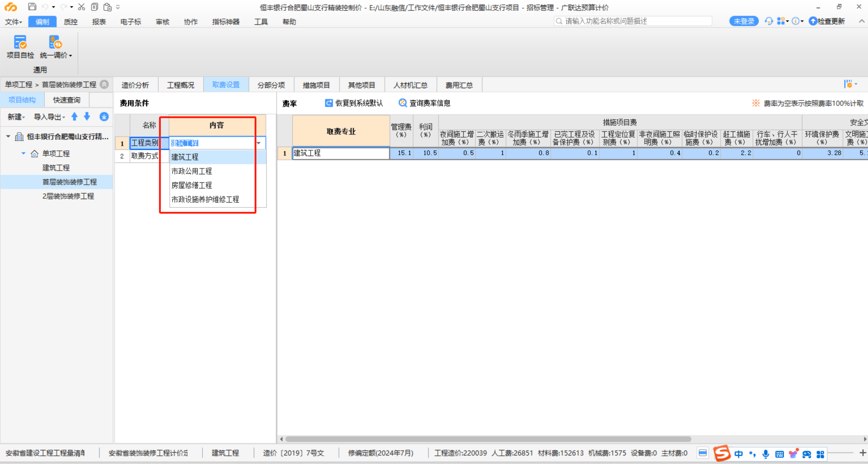
Task: Collapse the breadcrumb panel chevron icon
Action: (105, 84)
